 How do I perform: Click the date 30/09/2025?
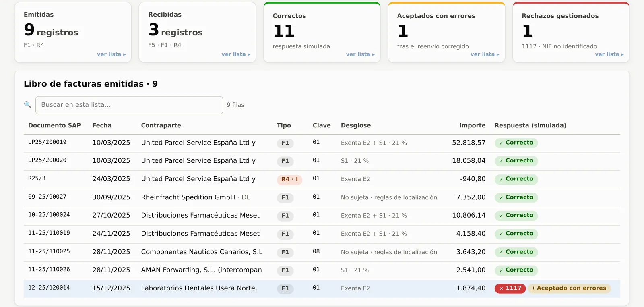[111, 197]
